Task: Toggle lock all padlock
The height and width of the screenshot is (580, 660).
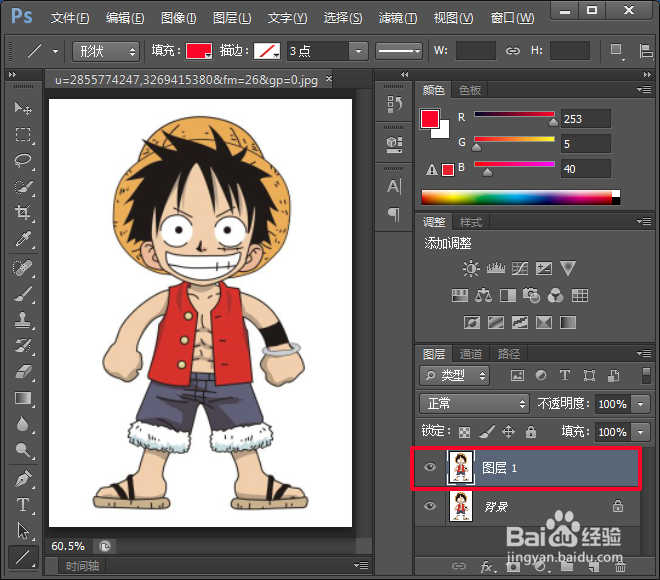Action: [x=531, y=431]
